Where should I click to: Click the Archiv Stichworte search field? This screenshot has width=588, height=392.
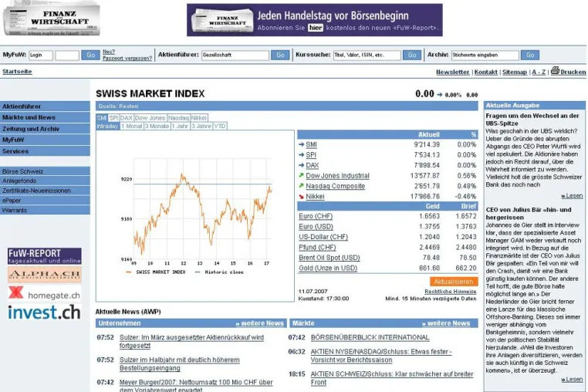485,55
